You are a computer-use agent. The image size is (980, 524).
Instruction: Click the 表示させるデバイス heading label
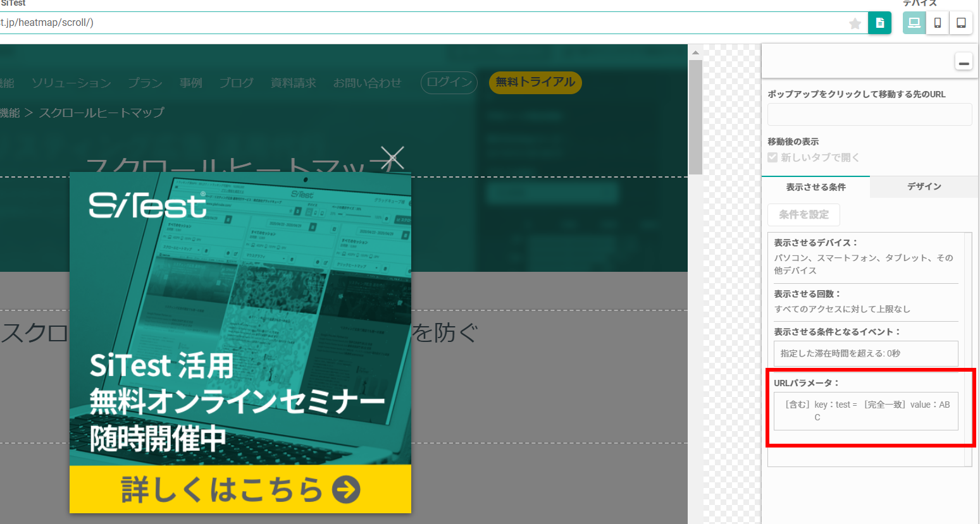pyautogui.click(x=816, y=243)
